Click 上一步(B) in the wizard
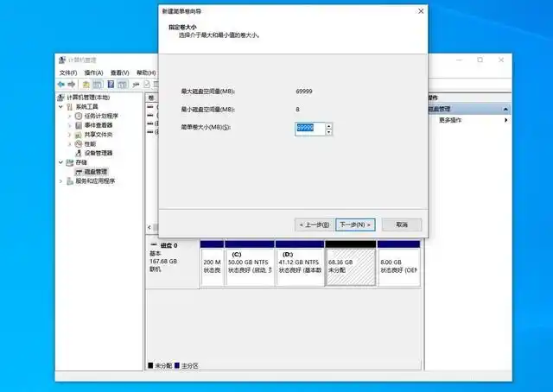This screenshot has height=392, width=553. [x=315, y=224]
